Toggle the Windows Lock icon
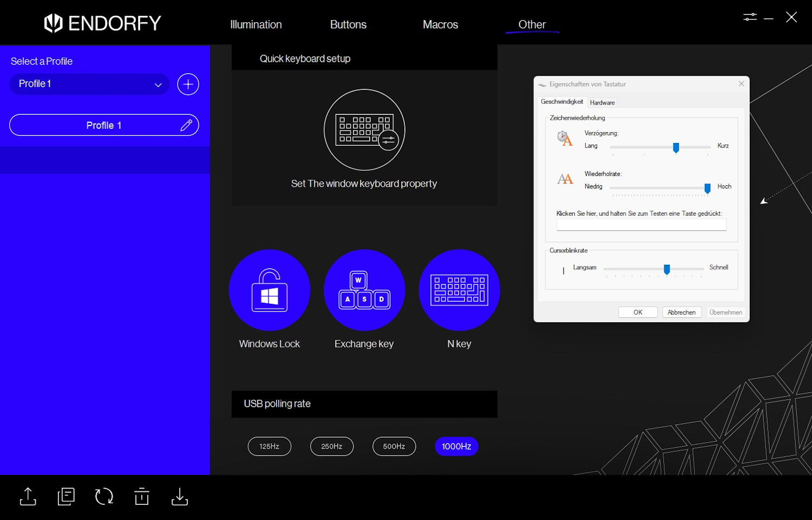Viewport: 812px width, 520px height. point(270,290)
